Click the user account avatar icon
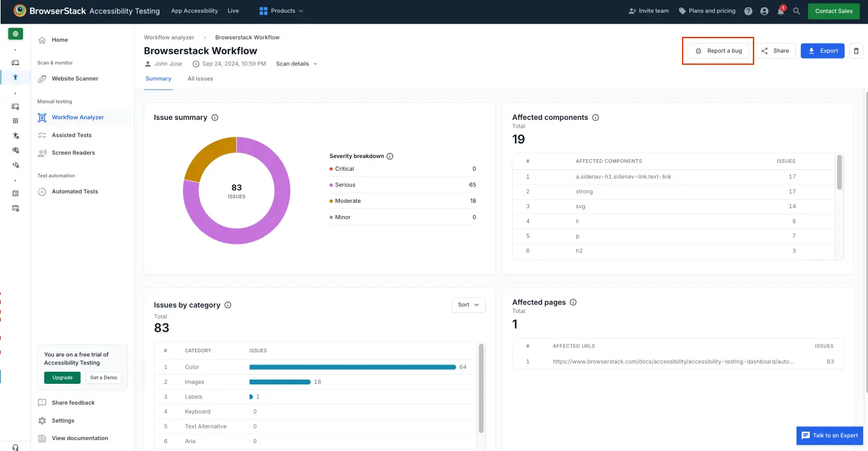Viewport: 868px width, 451px height. tap(764, 11)
